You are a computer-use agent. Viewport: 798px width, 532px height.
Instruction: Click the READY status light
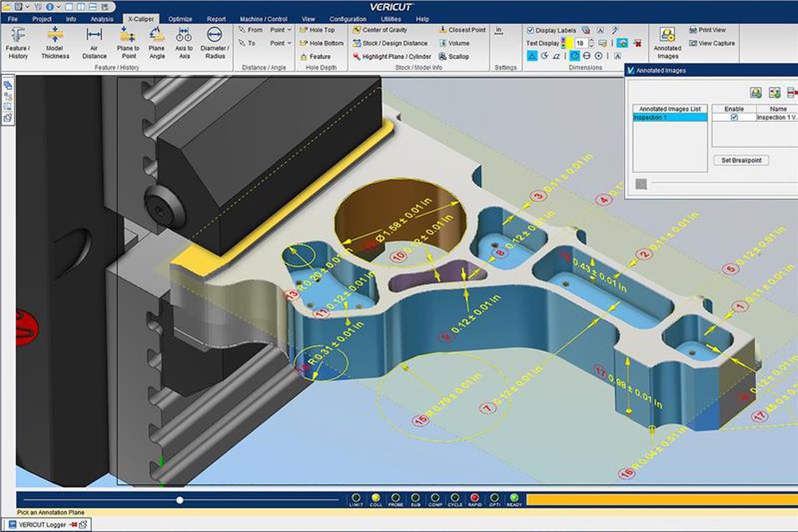click(x=514, y=499)
